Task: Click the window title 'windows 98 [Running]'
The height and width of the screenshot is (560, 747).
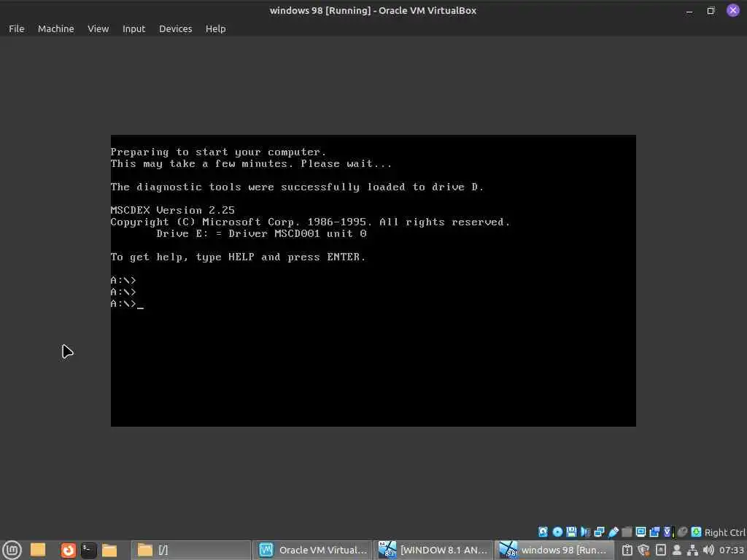Action: coord(373,10)
